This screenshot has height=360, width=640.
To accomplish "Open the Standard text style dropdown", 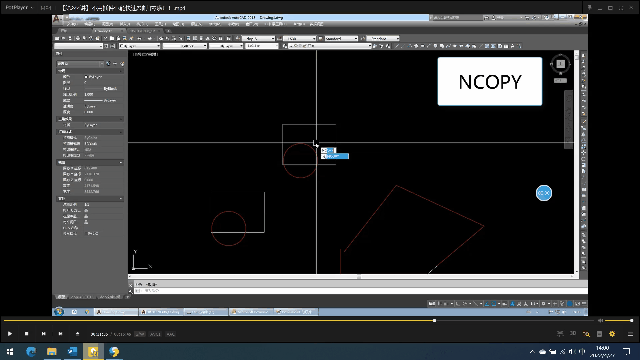I will click(341, 38).
